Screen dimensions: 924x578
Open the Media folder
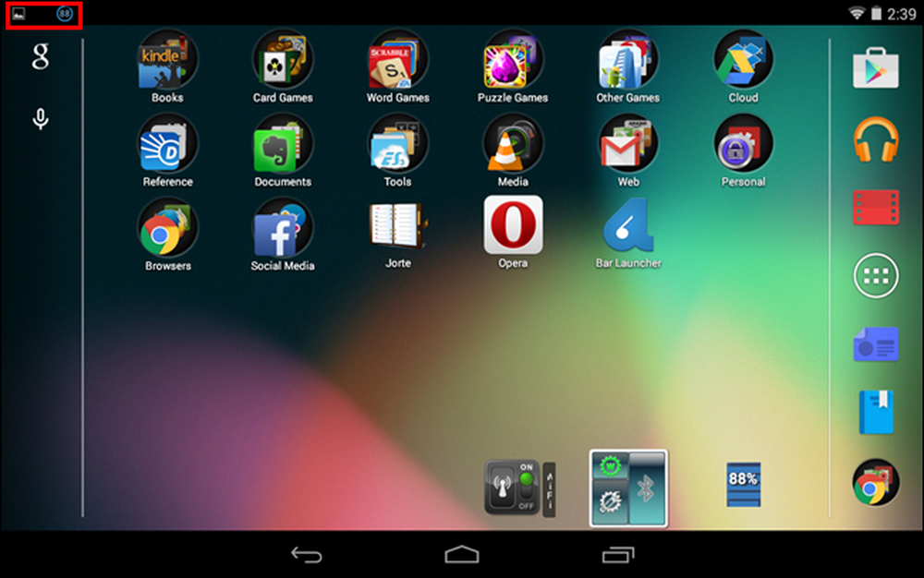[513, 144]
